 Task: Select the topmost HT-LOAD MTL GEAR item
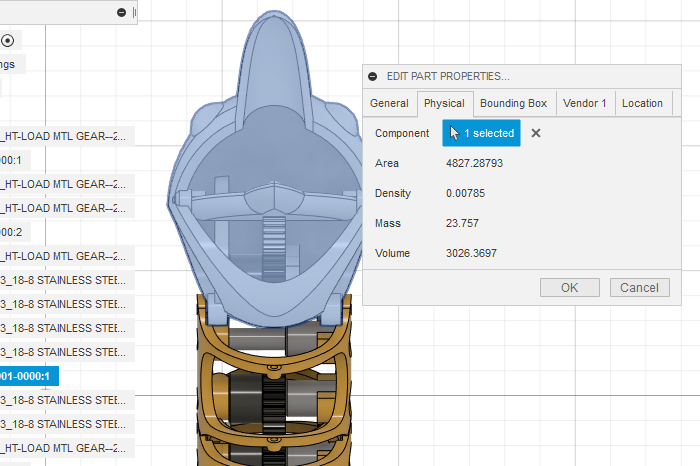[x=64, y=136]
